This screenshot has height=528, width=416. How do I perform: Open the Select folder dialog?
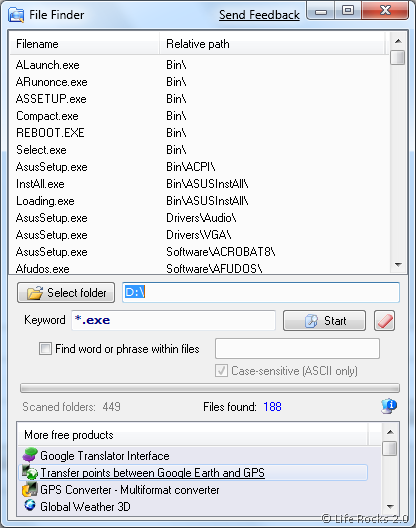[x=66, y=293]
